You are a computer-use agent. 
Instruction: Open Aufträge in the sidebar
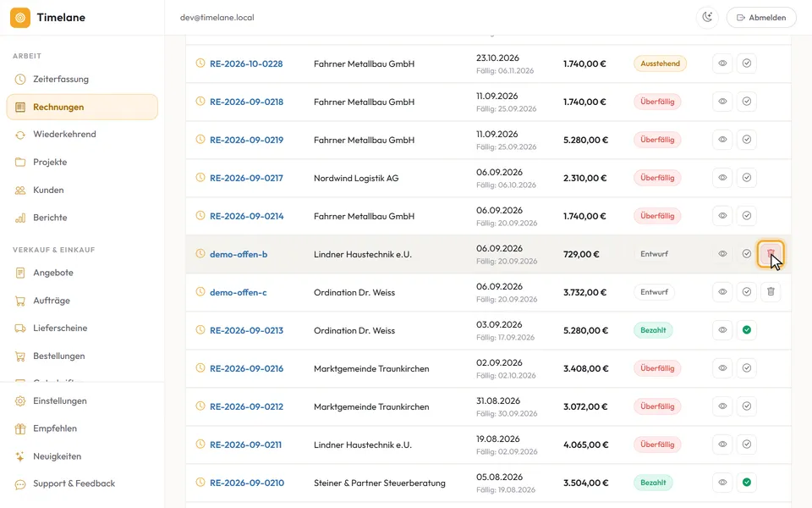coord(82,301)
